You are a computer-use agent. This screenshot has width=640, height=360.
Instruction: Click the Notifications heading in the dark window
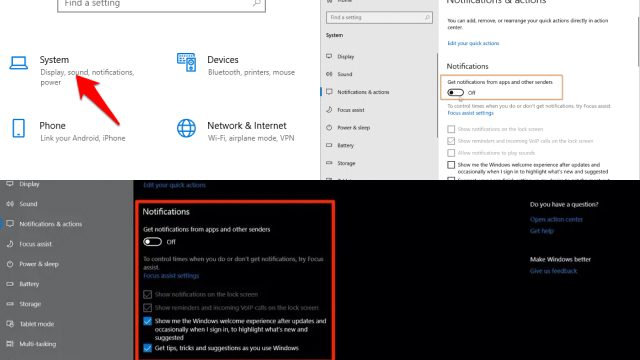(166, 212)
